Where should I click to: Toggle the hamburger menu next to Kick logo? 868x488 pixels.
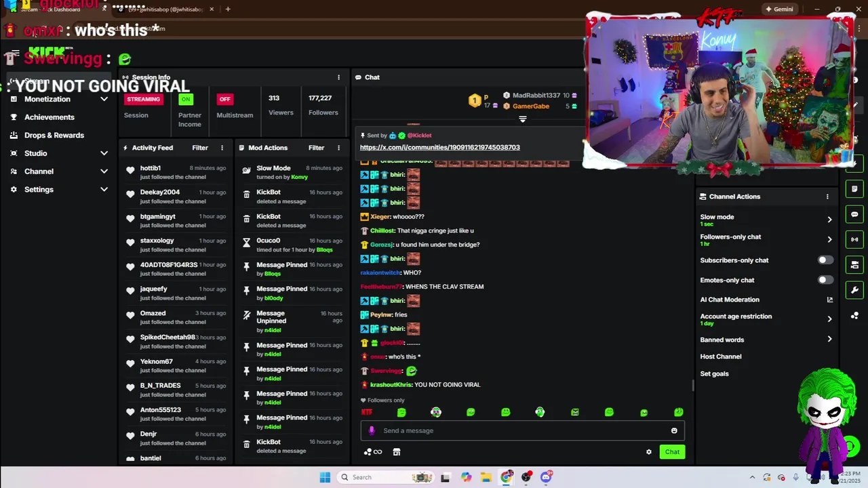pyautogui.click(x=15, y=54)
